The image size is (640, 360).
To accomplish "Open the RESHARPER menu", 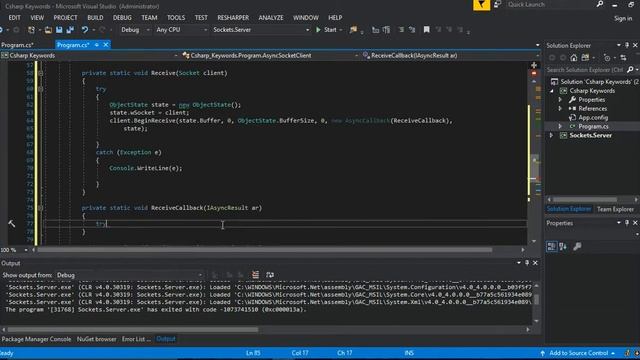I will [233, 18].
